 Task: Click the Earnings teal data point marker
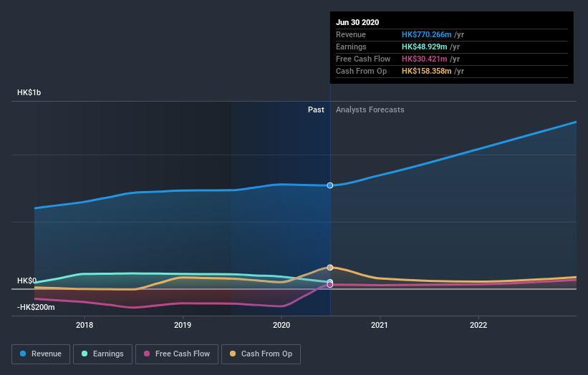tap(330, 282)
